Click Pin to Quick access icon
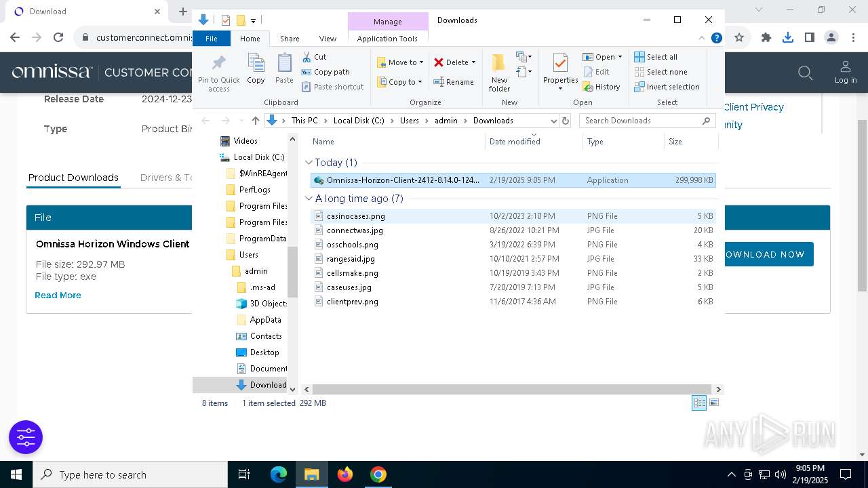Viewport: 868px width, 488px height. tap(218, 63)
